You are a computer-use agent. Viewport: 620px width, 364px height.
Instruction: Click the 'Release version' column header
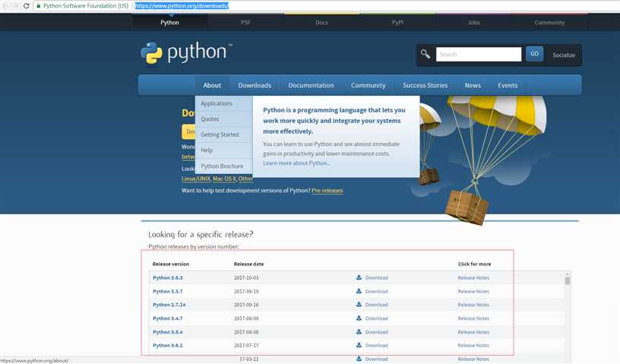(170, 264)
